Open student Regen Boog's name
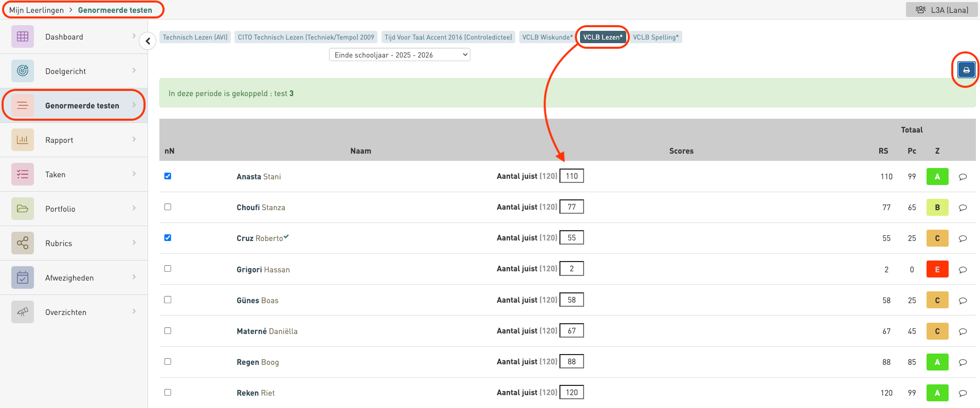Viewport: 980px width, 408px height. [258, 362]
